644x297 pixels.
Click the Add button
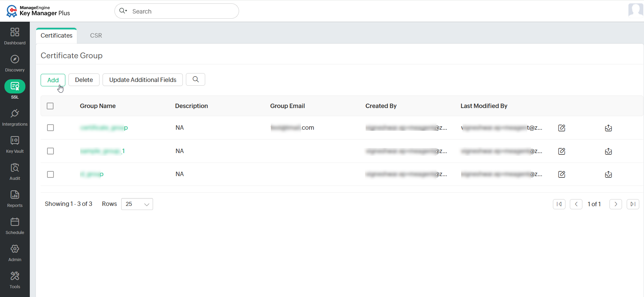tap(53, 80)
